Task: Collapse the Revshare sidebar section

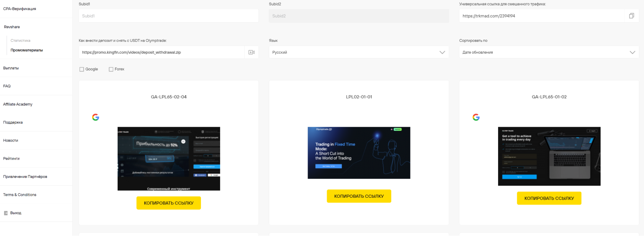Action: (12, 27)
